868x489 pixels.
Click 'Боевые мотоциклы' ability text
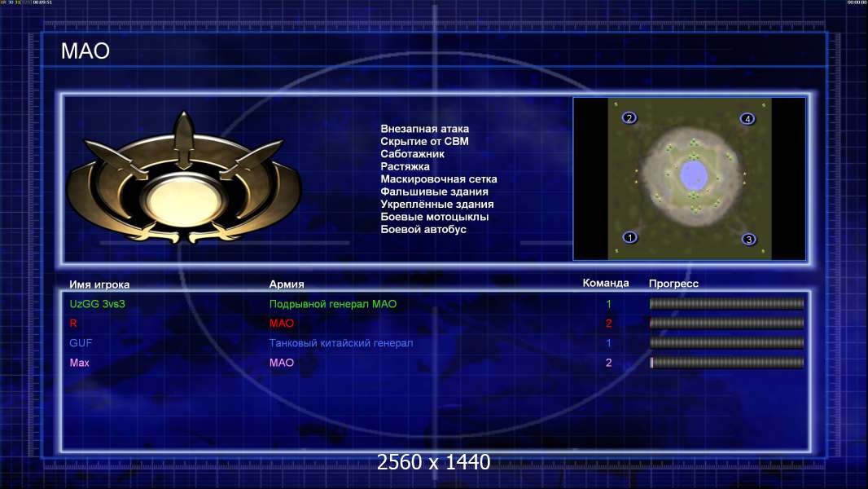click(x=435, y=217)
